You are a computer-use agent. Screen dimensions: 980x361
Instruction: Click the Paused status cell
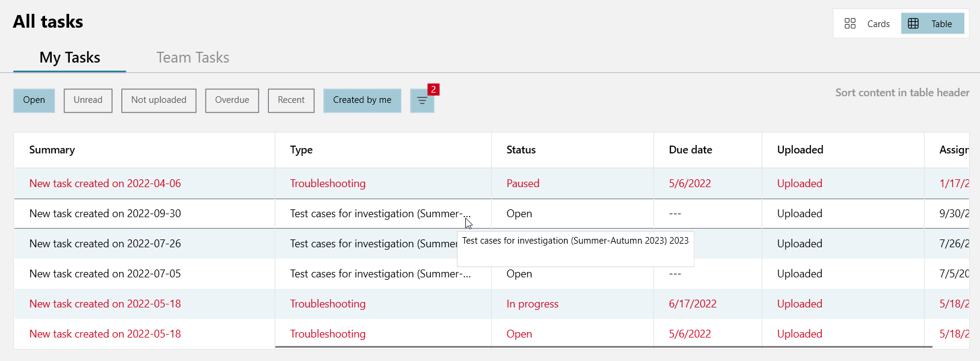[x=522, y=184]
